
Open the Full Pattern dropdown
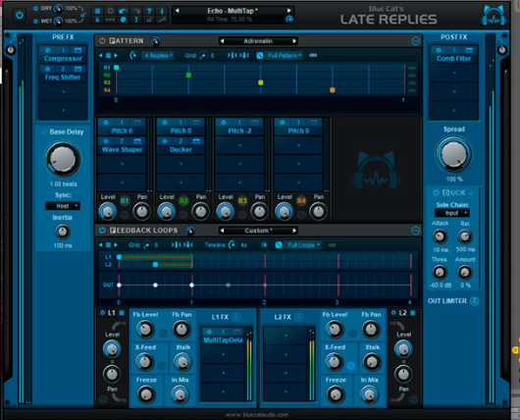point(284,55)
